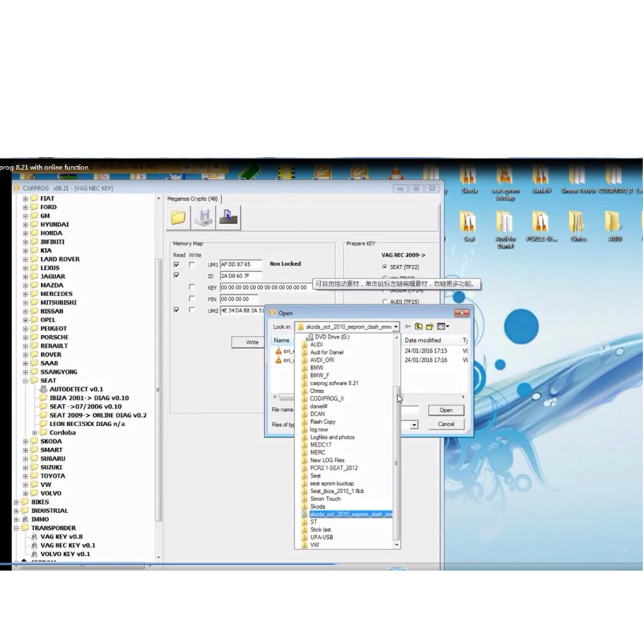Select the SEAT (TP22) radio button
Screen dimensions: 644x644
coord(385,267)
